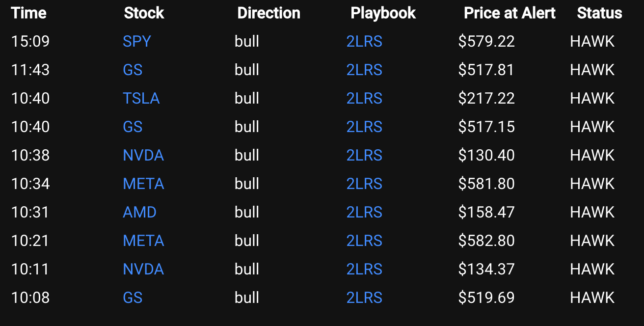Open the 2LRS playbook link in TSLA row

tap(364, 98)
